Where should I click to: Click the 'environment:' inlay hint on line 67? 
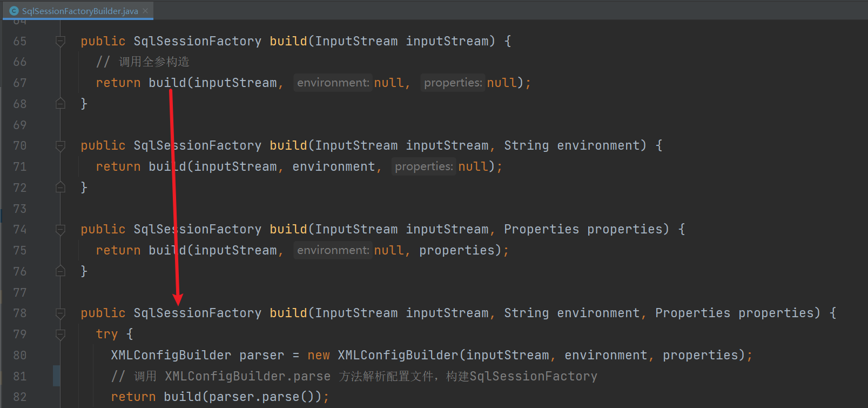click(333, 83)
